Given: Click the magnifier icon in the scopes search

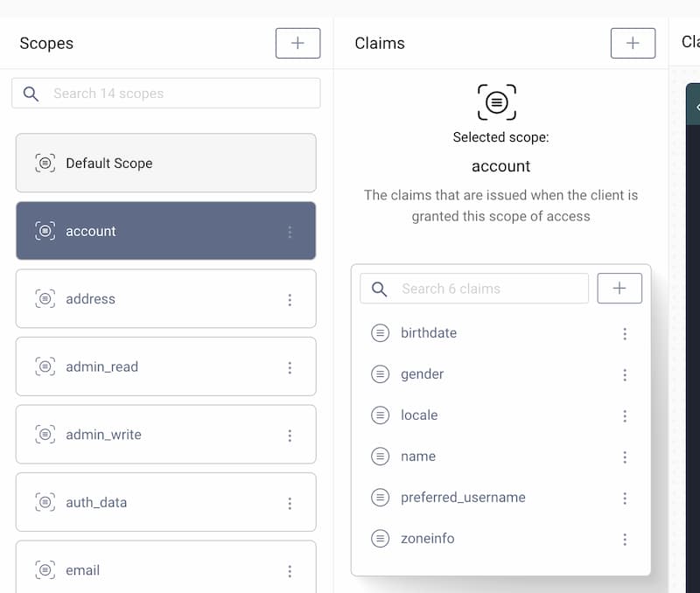Looking at the screenshot, I should tap(30, 93).
